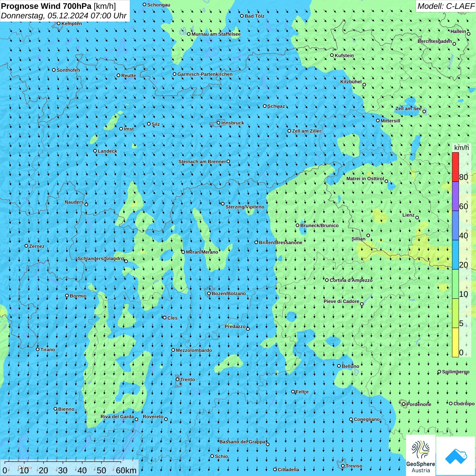Click the 'Silz' label
This screenshot has width=476, height=476.
coord(156,124)
